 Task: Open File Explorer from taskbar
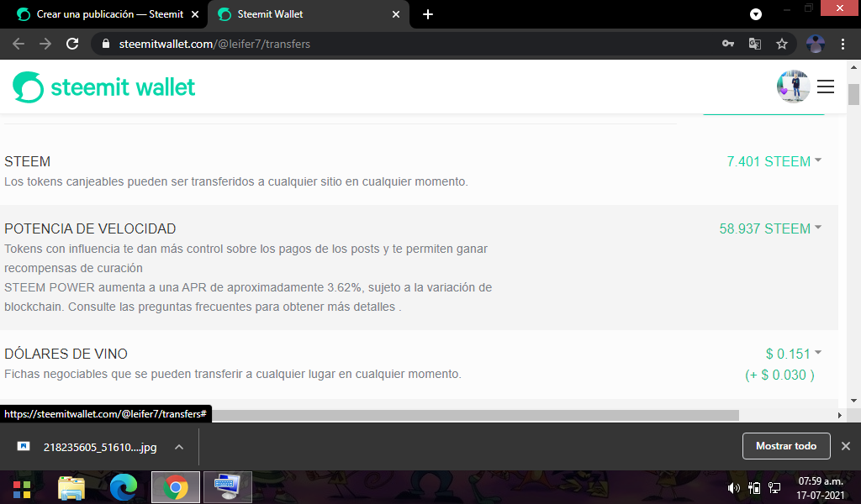pos(71,487)
